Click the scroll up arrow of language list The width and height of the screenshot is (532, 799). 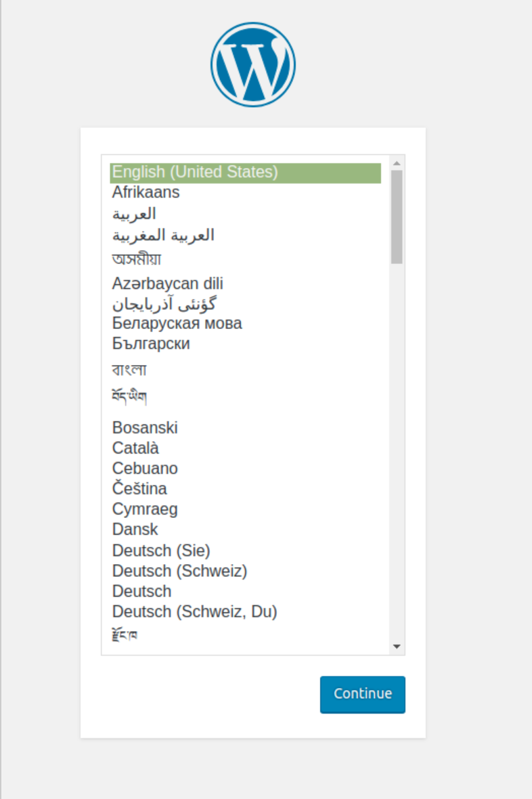pyautogui.click(x=397, y=164)
